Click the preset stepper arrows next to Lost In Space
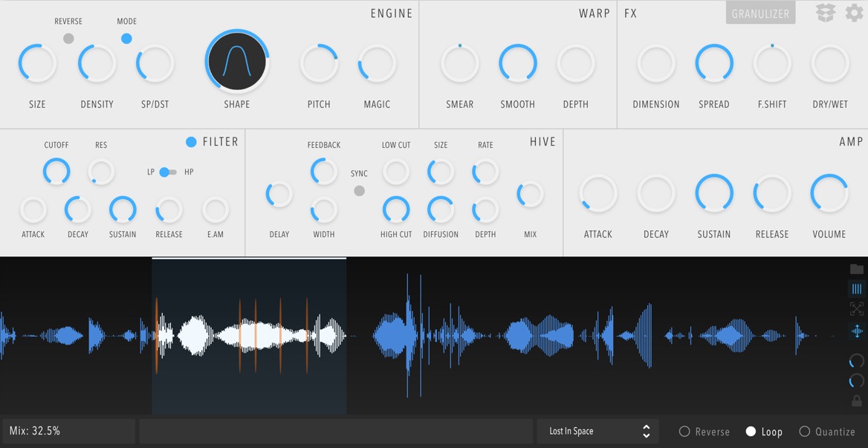 [646, 431]
